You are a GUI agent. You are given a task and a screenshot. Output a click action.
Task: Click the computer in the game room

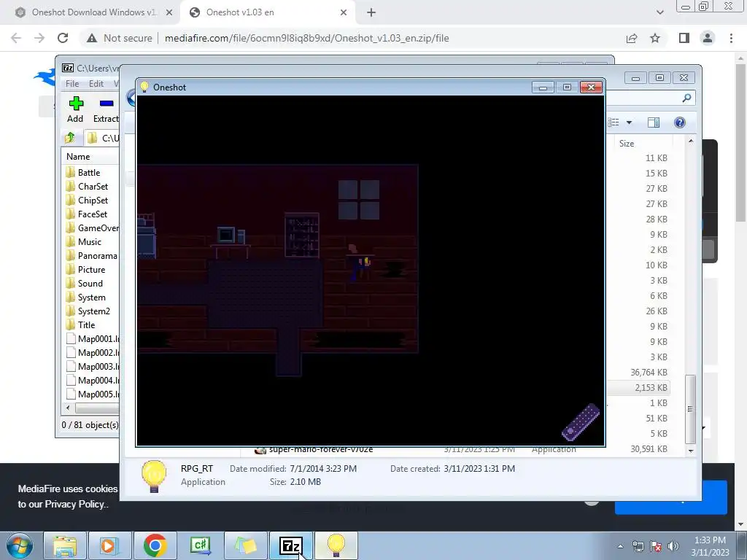click(231, 236)
